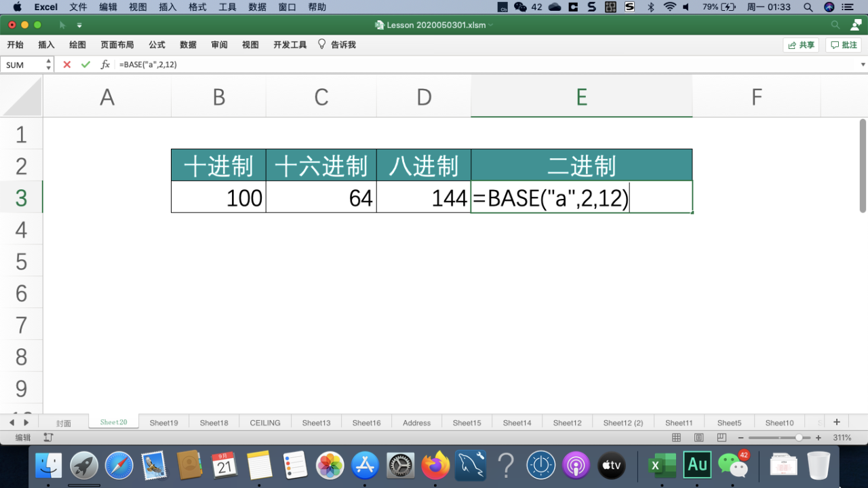Click the Wi-Fi icon in the menu bar
The height and width of the screenshot is (488, 868).
(x=670, y=7)
